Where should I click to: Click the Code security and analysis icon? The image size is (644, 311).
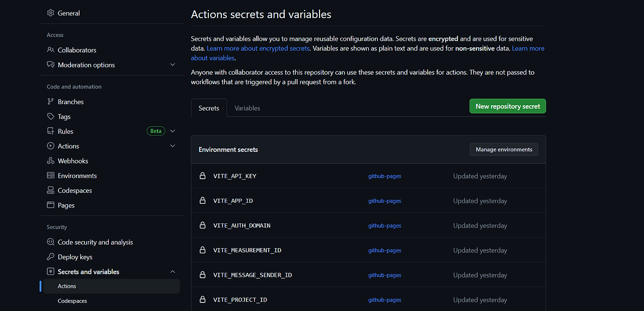pos(50,242)
